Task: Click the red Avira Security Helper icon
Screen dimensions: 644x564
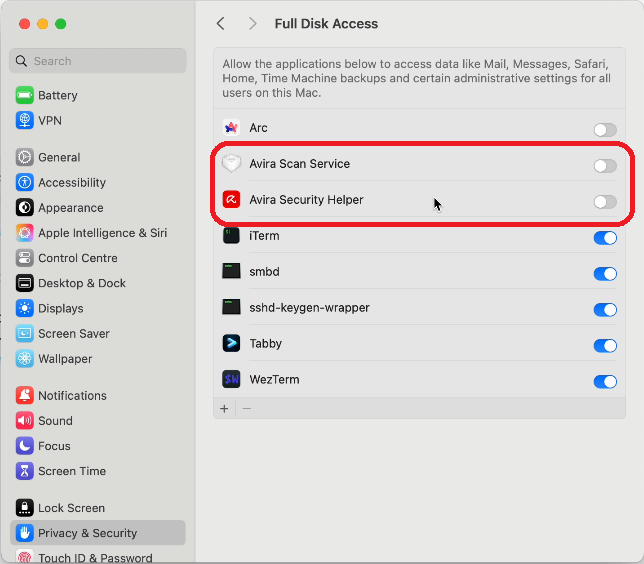Action: (x=231, y=200)
